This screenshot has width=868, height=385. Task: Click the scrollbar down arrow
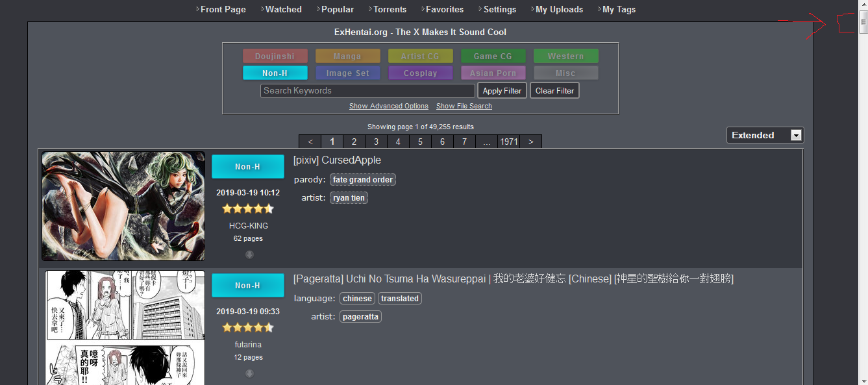[x=863, y=380]
